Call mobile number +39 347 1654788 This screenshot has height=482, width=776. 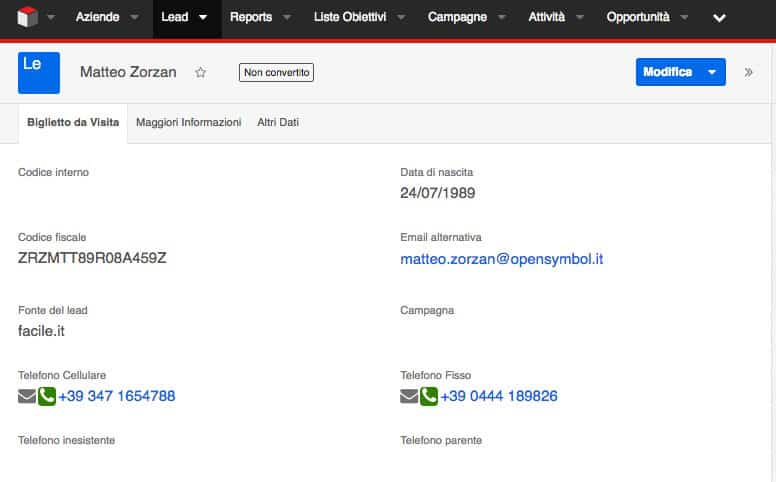tap(117, 396)
